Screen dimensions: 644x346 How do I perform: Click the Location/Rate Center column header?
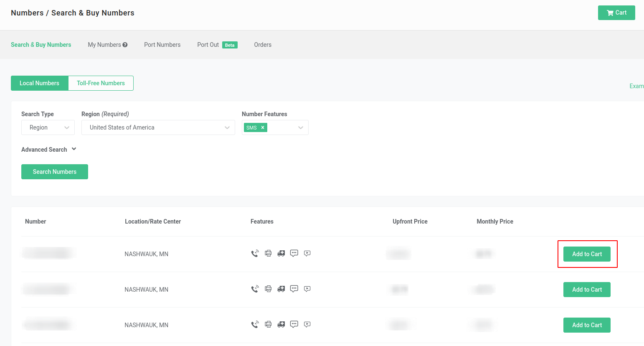pos(153,221)
